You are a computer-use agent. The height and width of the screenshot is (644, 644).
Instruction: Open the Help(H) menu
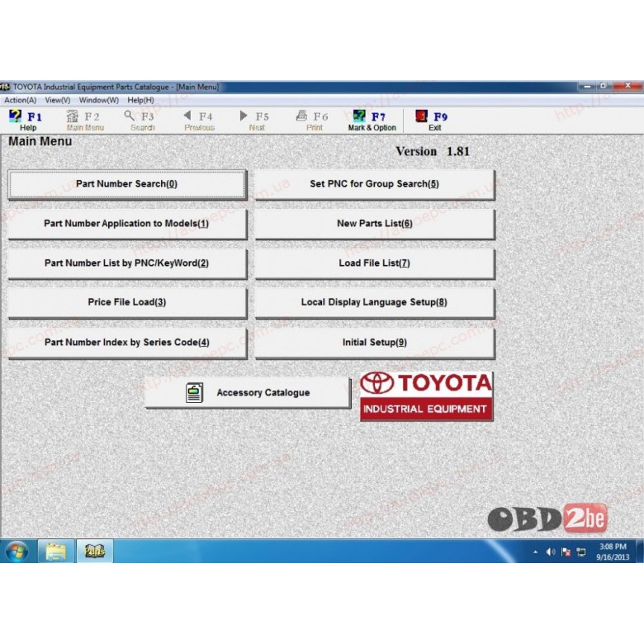coord(140,100)
